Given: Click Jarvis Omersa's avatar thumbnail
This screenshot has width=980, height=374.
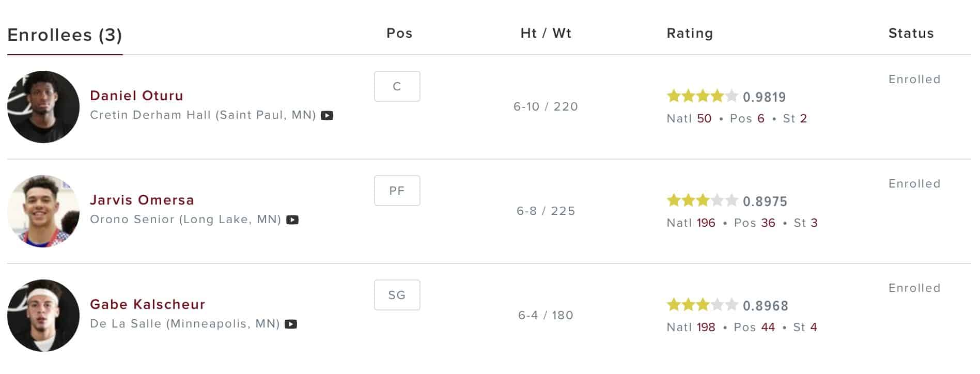Looking at the screenshot, I should tap(43, 211).
